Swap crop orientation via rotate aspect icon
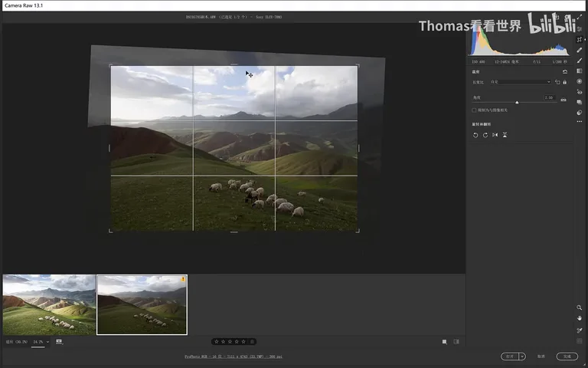Viewport: 588px width, 368px height. pyautogui.click(x=557, y=82)
